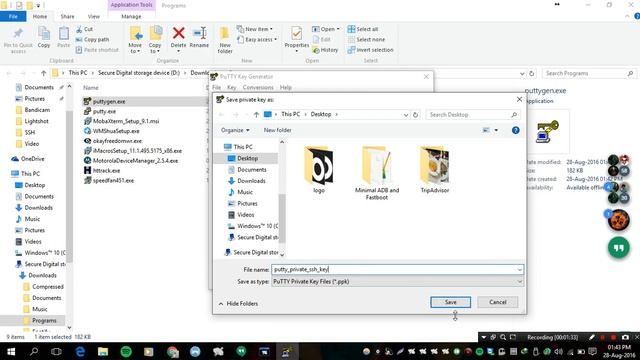Open Easy access dropdown
Viewport: 640px width, 360px height.
click(257, 40)
